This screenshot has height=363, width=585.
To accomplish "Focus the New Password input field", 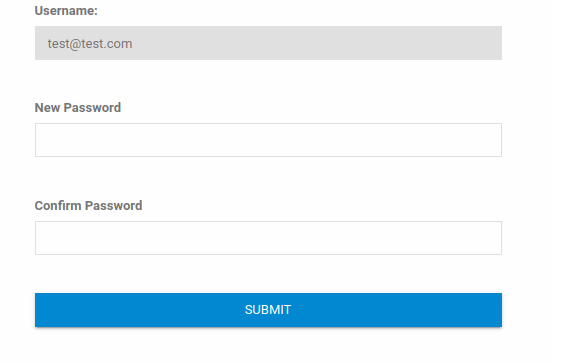I will click(x=268, y=140).
